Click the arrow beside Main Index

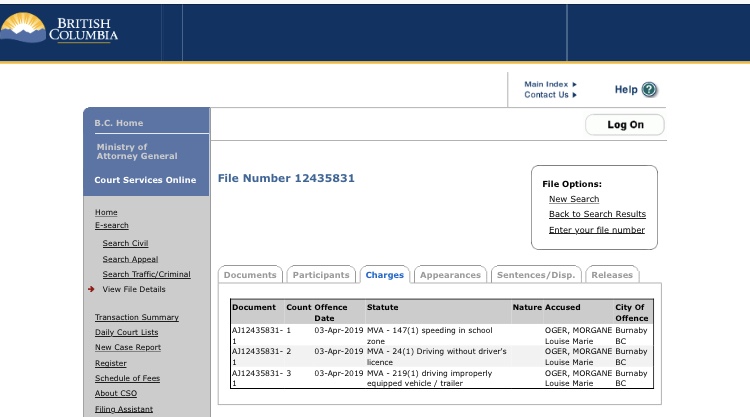pyautogui.click(x=574, y=84)
